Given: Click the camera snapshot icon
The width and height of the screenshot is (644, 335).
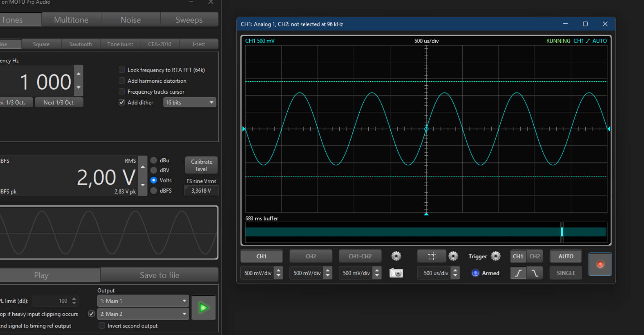Looking at the screenshot, I should 396,273.
